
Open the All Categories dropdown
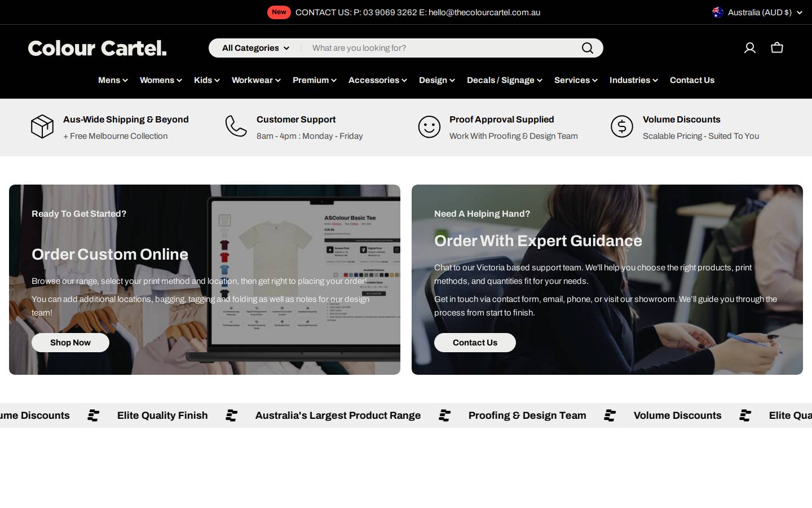(255, 48)
